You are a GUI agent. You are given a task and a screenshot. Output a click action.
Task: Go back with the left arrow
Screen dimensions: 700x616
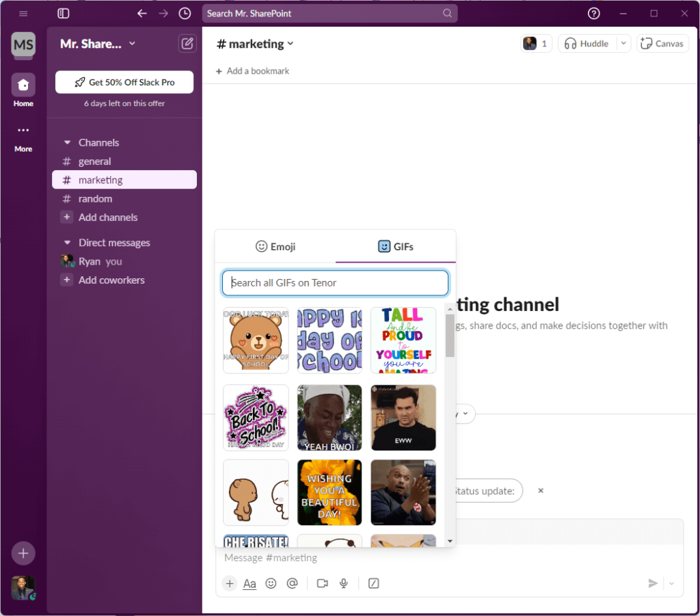142,14
